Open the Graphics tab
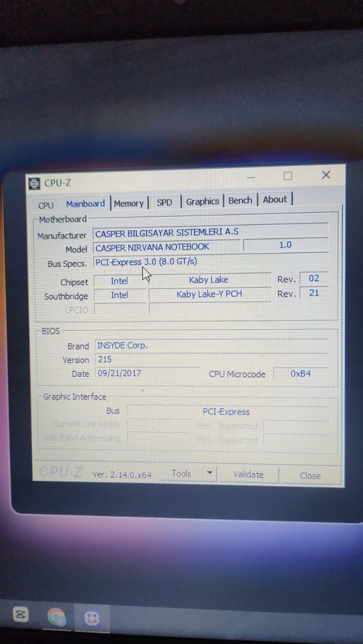363x644 pixels. (202, 202)
